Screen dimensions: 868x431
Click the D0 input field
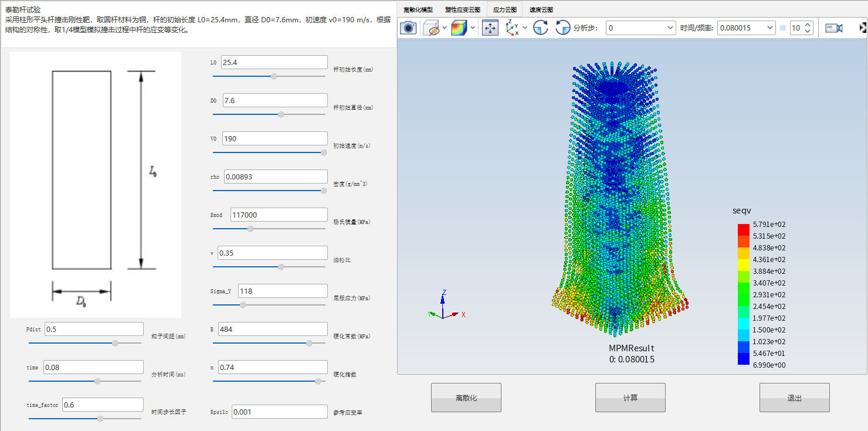[274, 100]
